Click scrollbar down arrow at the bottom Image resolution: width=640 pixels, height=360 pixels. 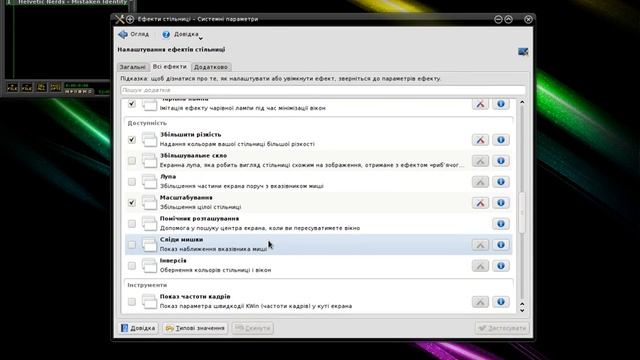click(x=522, y=310)
